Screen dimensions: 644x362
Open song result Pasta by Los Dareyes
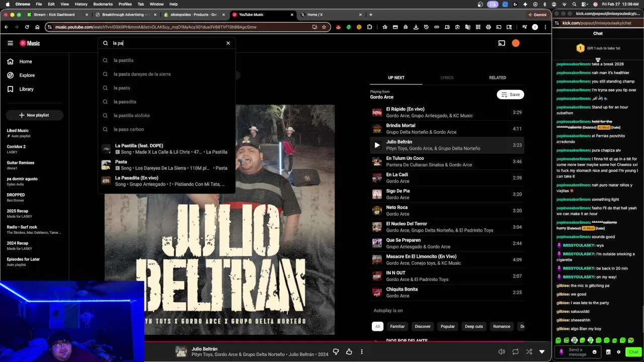[x=166, y=165]
